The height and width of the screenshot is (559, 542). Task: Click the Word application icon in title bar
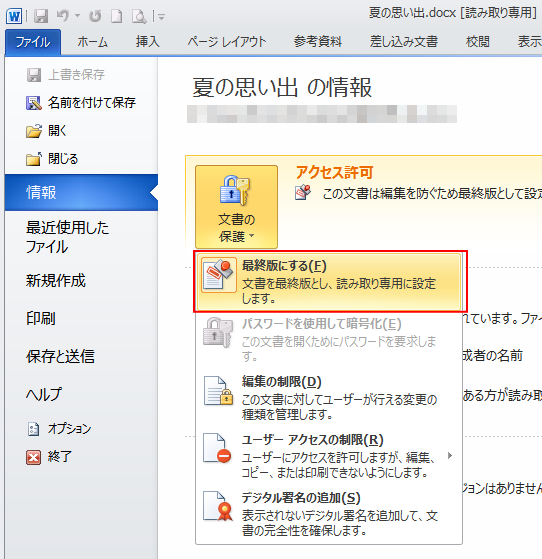click(14, 16)
